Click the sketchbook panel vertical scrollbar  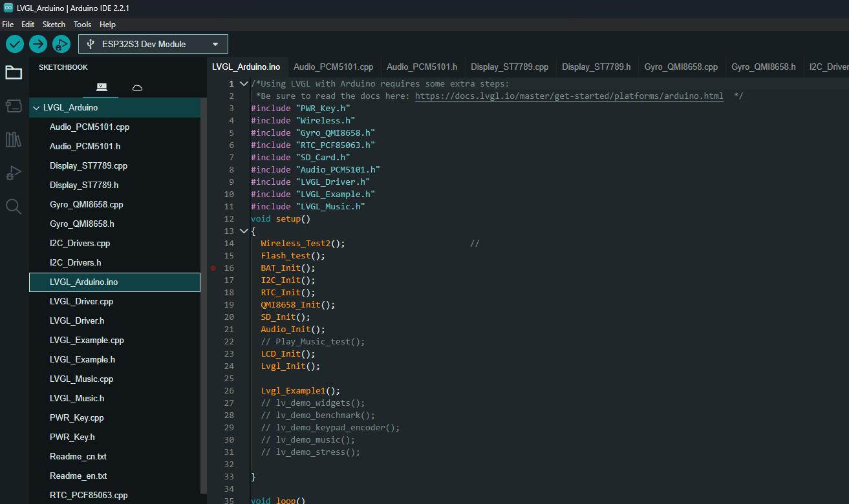[204, 297]
